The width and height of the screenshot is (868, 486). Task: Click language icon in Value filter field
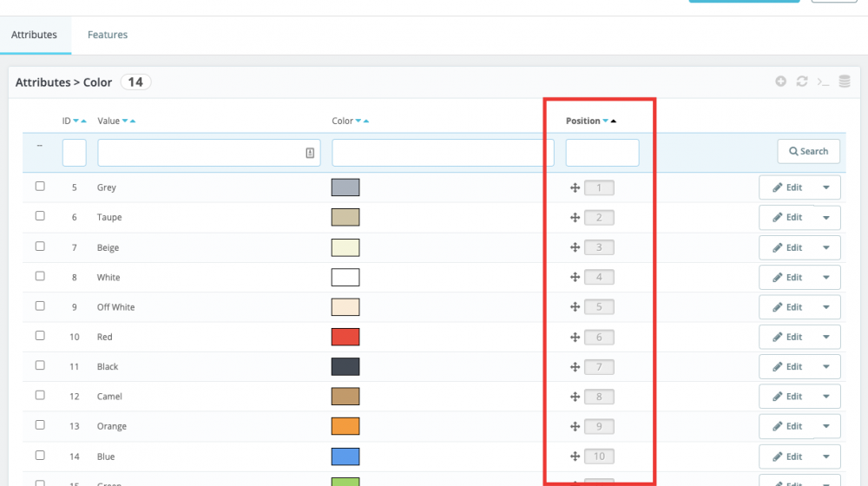[310, 154]
